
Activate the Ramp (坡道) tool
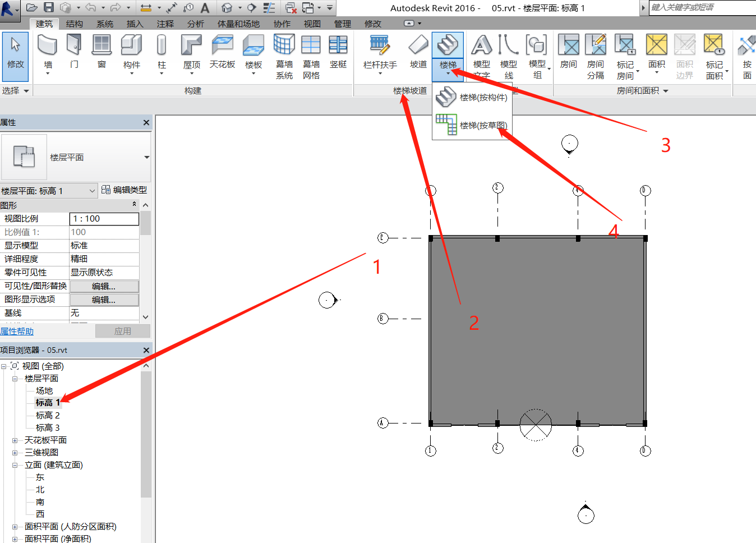(x=418, y=52)
